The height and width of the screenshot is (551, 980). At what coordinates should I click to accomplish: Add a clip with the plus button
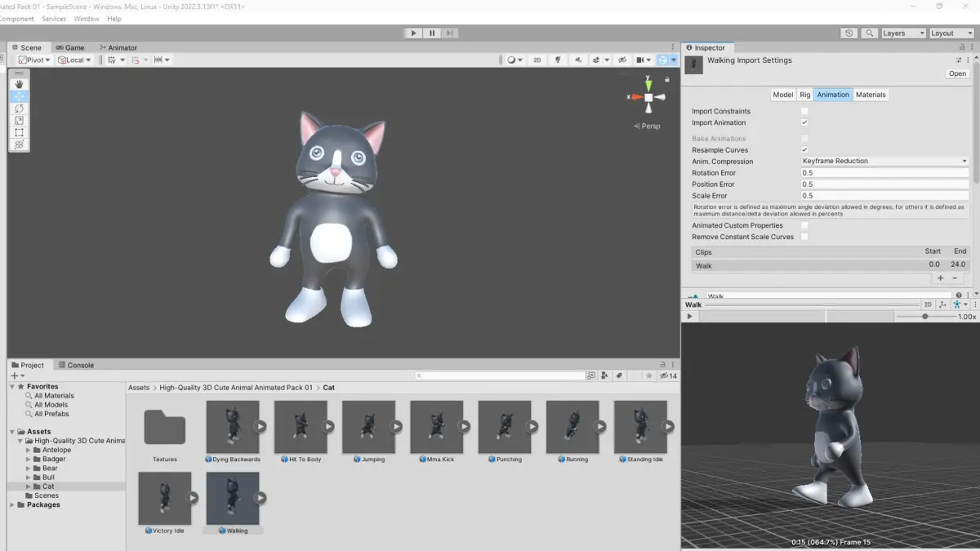click(x=941, y=278)
